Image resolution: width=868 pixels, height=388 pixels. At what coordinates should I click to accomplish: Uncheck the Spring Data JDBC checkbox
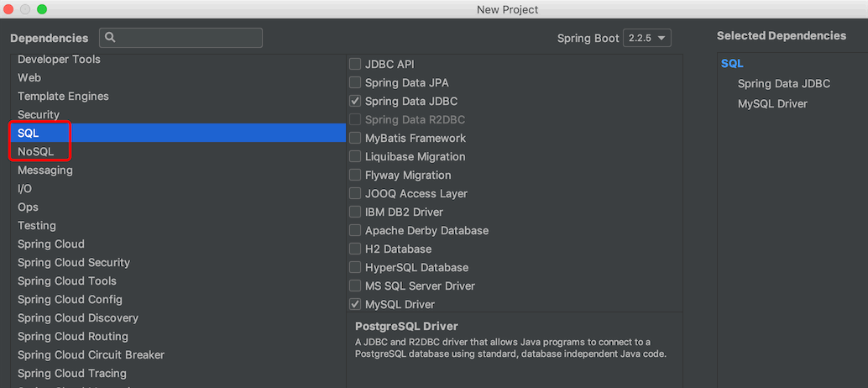[355, 102]
